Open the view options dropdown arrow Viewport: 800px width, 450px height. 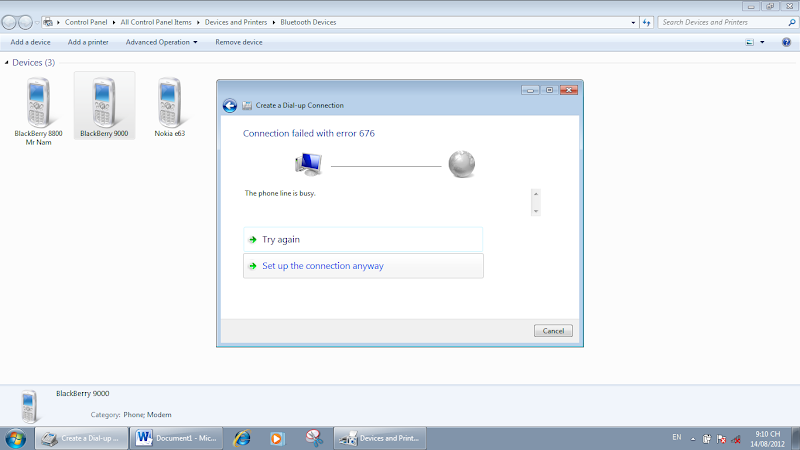click(x=762, y=42)
